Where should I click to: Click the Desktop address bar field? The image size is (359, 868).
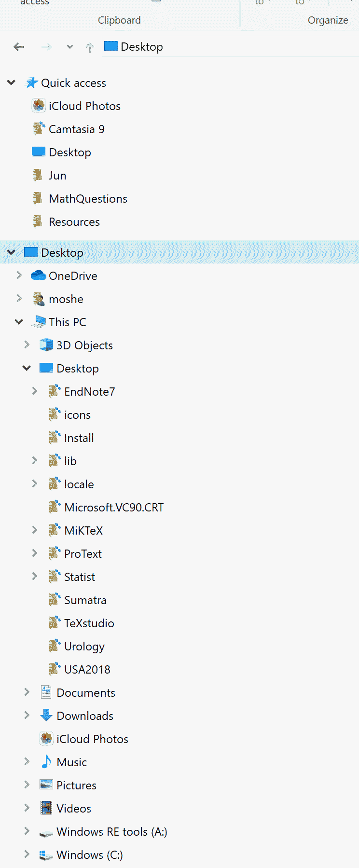coord(230,46)
